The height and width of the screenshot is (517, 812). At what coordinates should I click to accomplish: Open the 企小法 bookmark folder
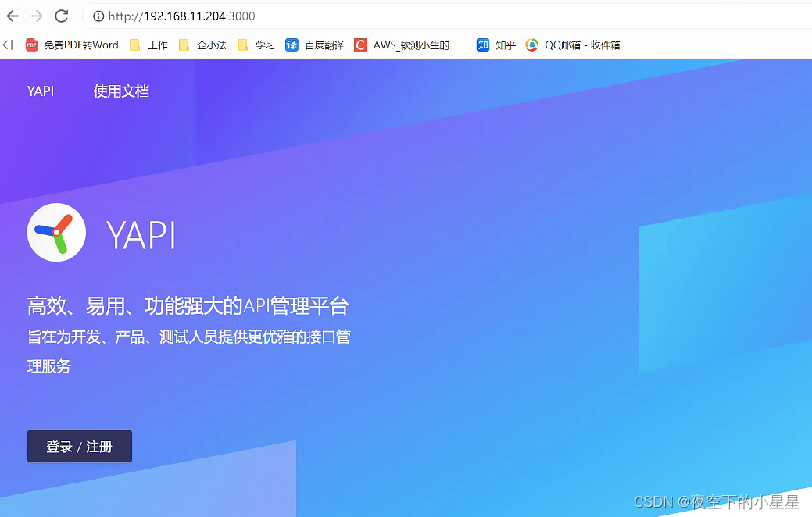click(x=202, y=45)
